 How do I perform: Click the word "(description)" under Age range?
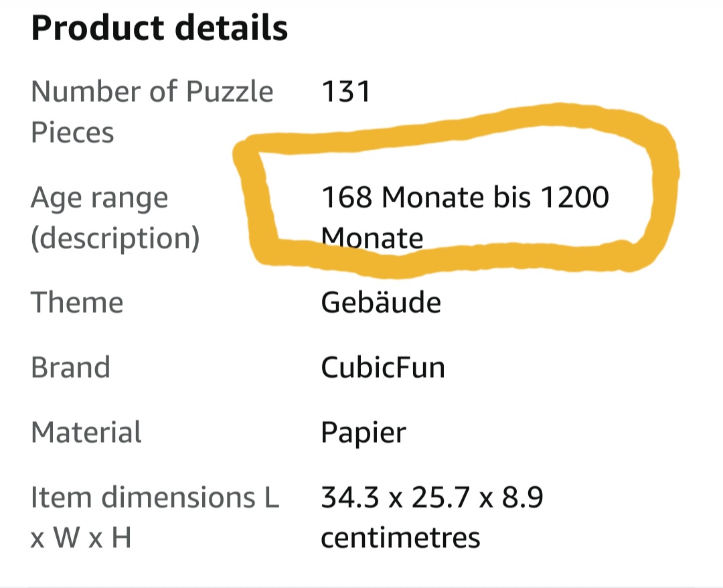pos(115,238)
